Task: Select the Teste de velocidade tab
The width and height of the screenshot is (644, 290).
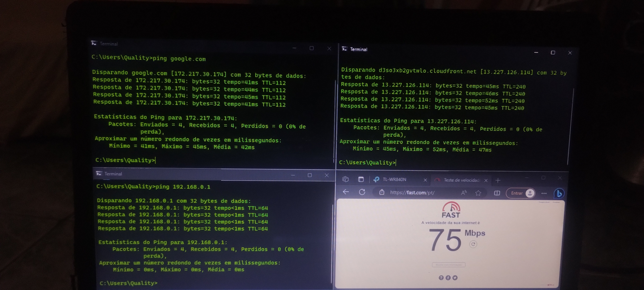Action: click(x=461, y=180)
